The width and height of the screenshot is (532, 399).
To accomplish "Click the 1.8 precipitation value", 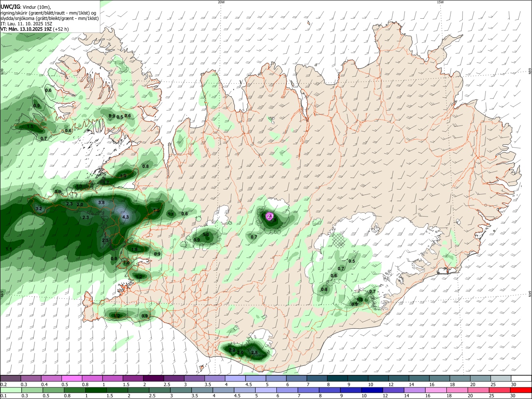I will point(134,249).
